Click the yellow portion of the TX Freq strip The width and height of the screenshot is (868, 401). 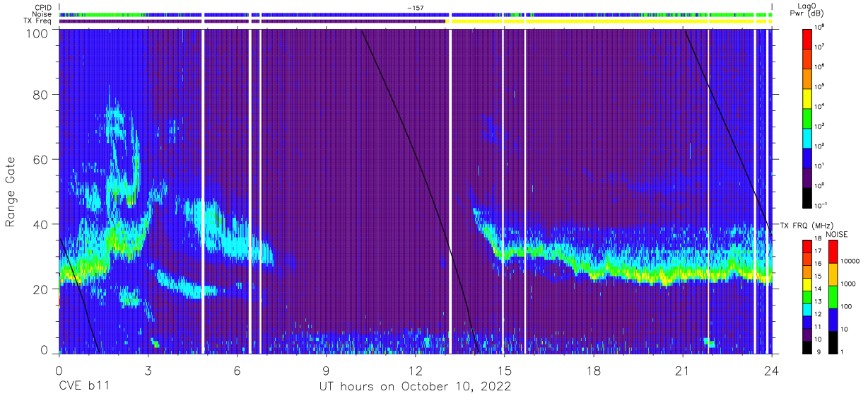(608, 21)
